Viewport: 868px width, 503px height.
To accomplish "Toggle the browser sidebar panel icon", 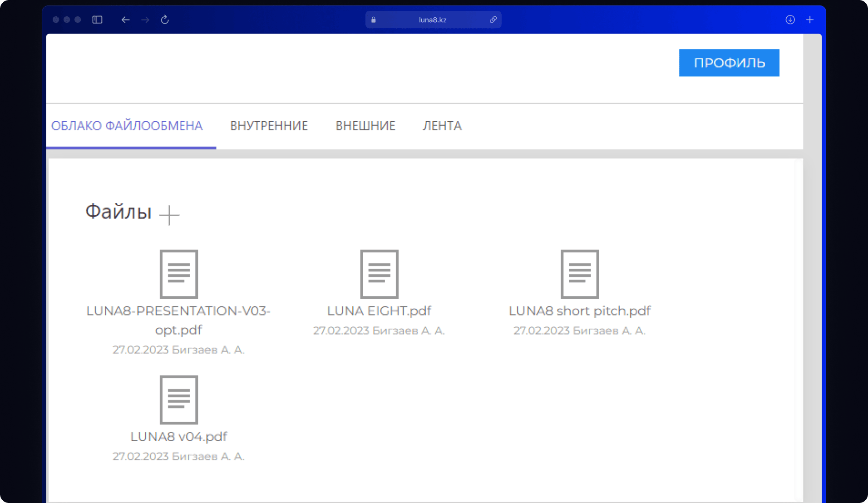I will click(97, 20).
